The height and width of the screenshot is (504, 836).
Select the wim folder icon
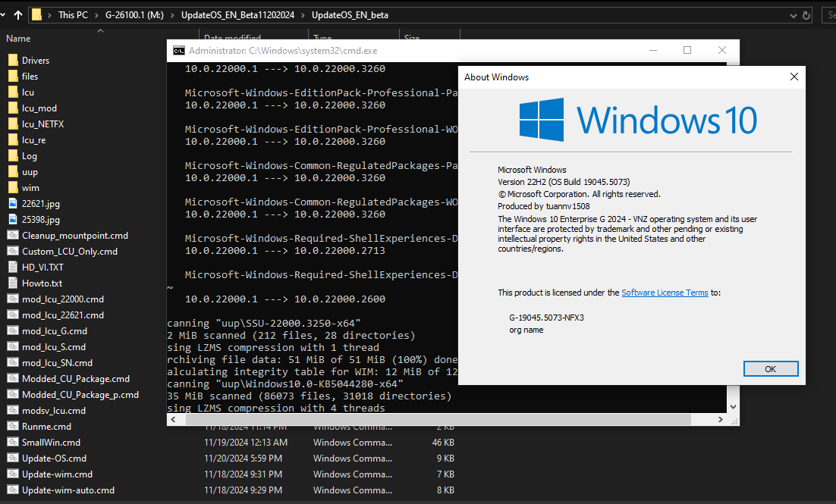[14, 187]
